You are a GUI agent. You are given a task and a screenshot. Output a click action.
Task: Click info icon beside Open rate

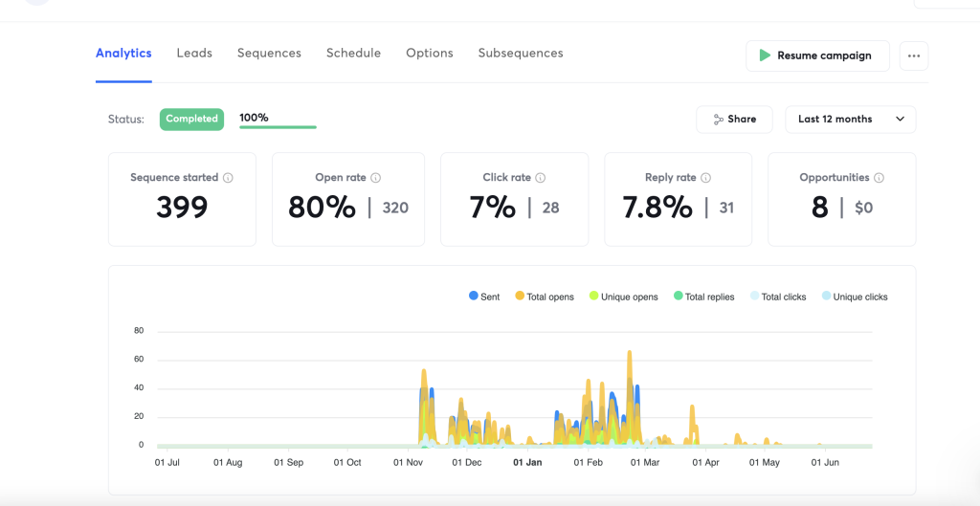coord(376,178)
